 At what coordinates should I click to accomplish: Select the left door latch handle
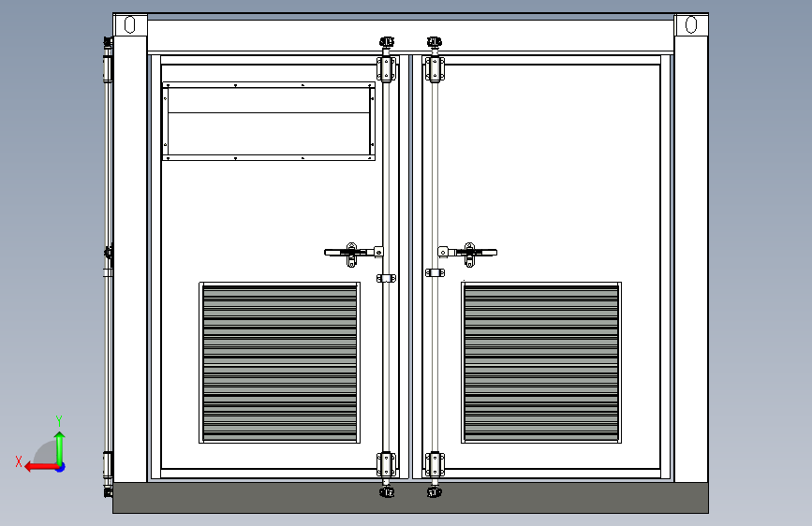tap(353, 253)
